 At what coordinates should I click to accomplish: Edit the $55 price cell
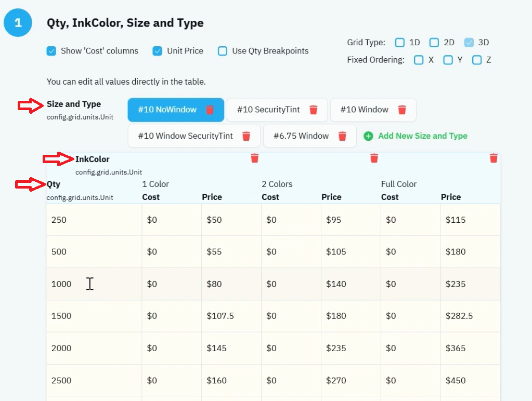click(x=231, y=252)
